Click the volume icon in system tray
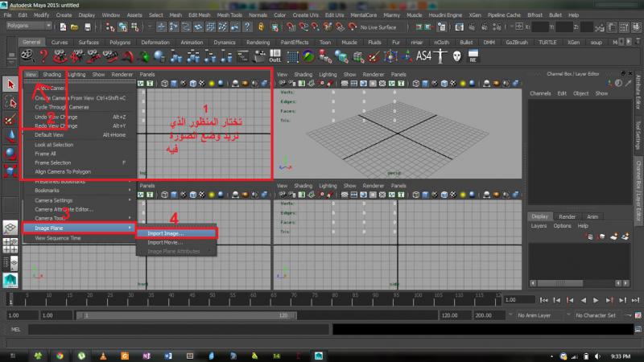The height and width of the screenshot is (362, 644). click(x=597, y=356)
